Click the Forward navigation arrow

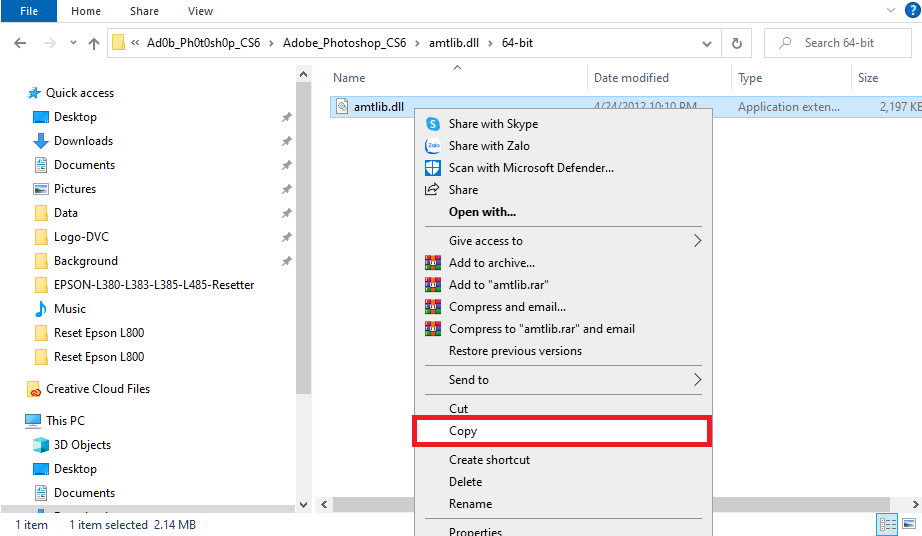pyautogui.click(x=50, y=43)
